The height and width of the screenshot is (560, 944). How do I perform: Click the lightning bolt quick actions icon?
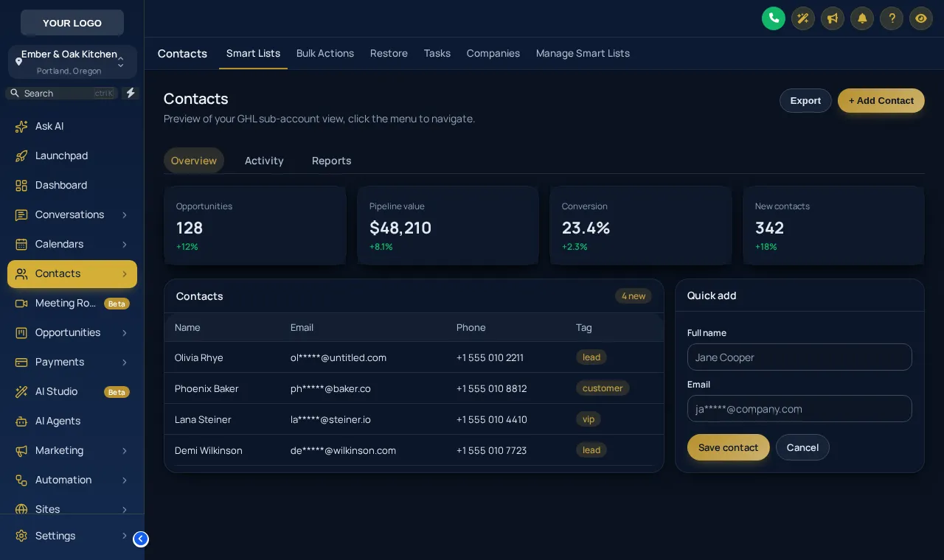pyautogui.click(x=131, y=93)
